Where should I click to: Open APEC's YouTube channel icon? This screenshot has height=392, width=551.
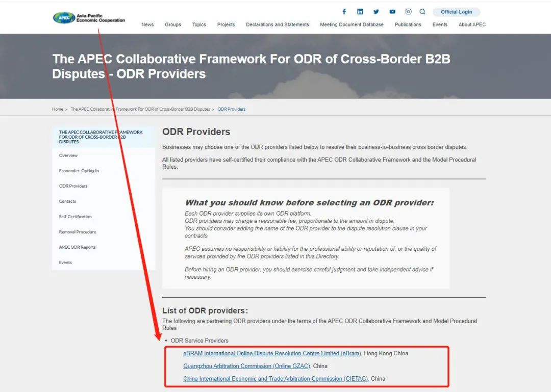(392, 12)
